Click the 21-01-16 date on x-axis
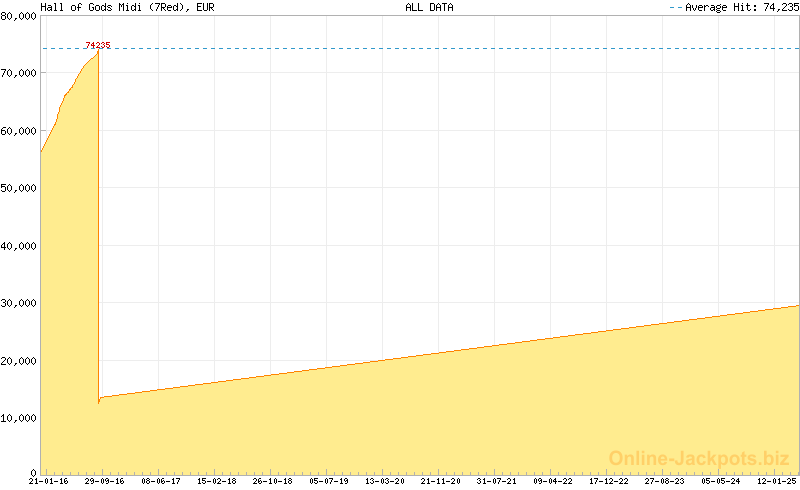Screen dimensions: 800x490 pyautogui.click(x=49, y=481)
